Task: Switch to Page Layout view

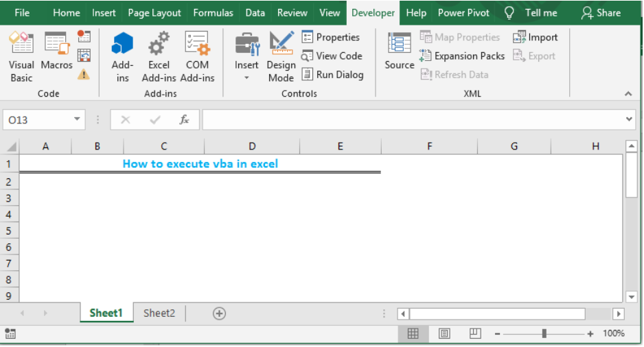Action: pyautogui.click(x=444, y=334)
